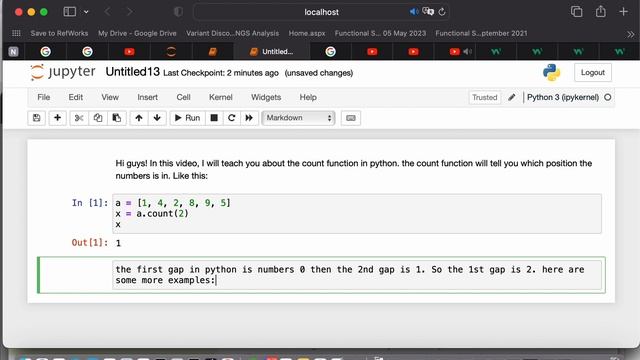Go back with Safari back arrow
640x360 pixels.
click(x=108, y=12)
